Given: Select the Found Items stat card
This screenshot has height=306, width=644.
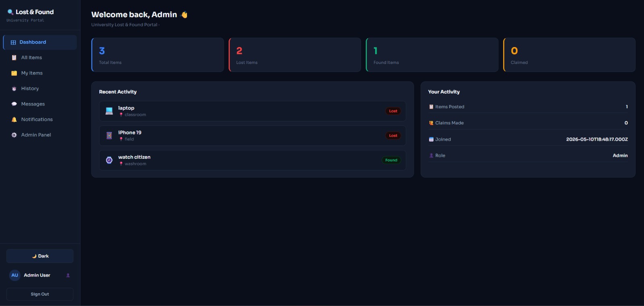Looking at the screenshot, I should [x=432, y=55].
